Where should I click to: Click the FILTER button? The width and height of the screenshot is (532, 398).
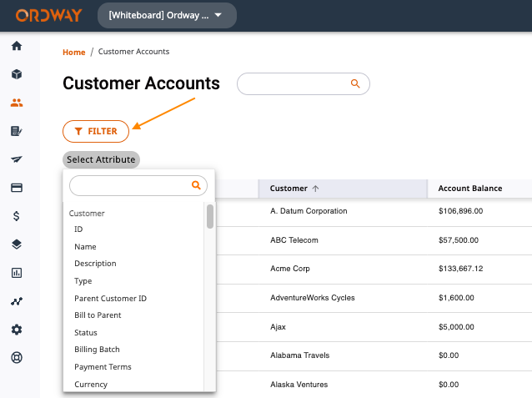coord(96,131)
